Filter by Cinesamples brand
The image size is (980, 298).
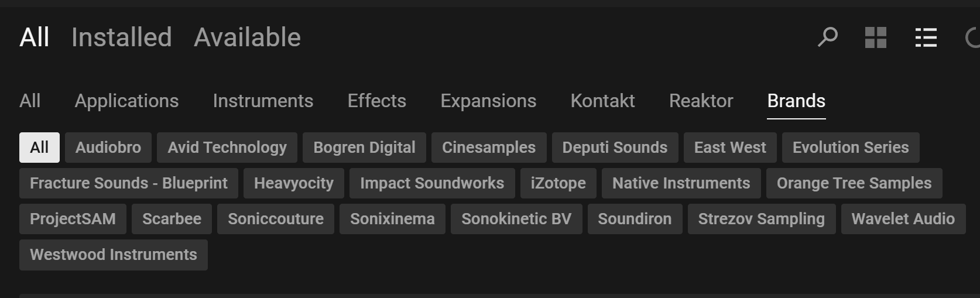tap(488, 148)
